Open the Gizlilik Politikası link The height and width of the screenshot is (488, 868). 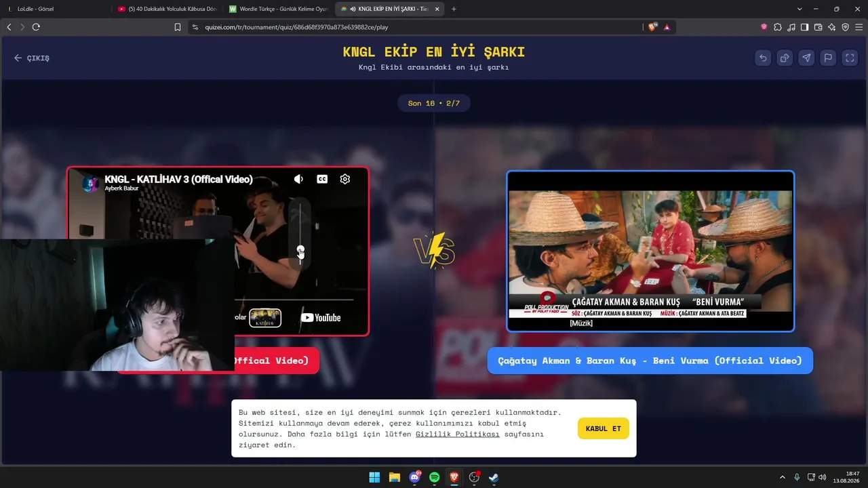pyautogui.click(x=458, y=434)
